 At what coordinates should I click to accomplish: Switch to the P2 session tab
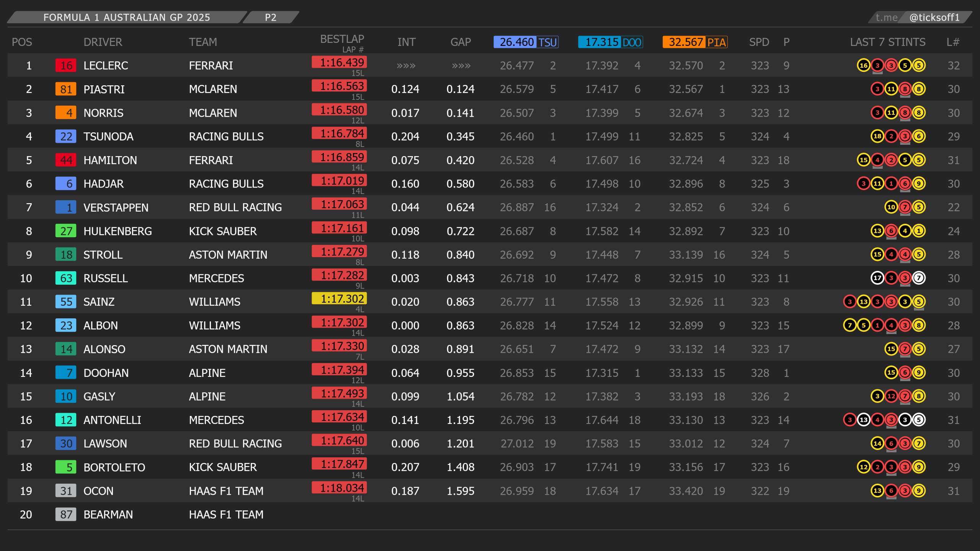(x=271, y=17)
